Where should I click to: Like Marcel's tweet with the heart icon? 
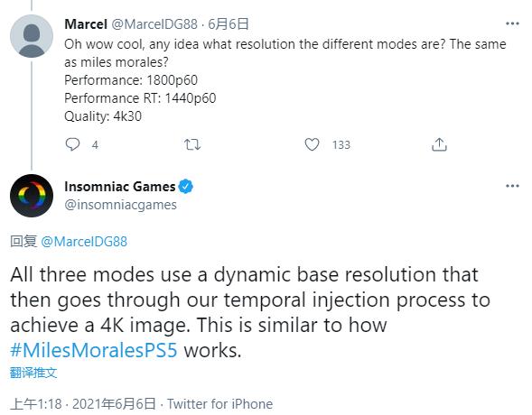click(312, 144)
